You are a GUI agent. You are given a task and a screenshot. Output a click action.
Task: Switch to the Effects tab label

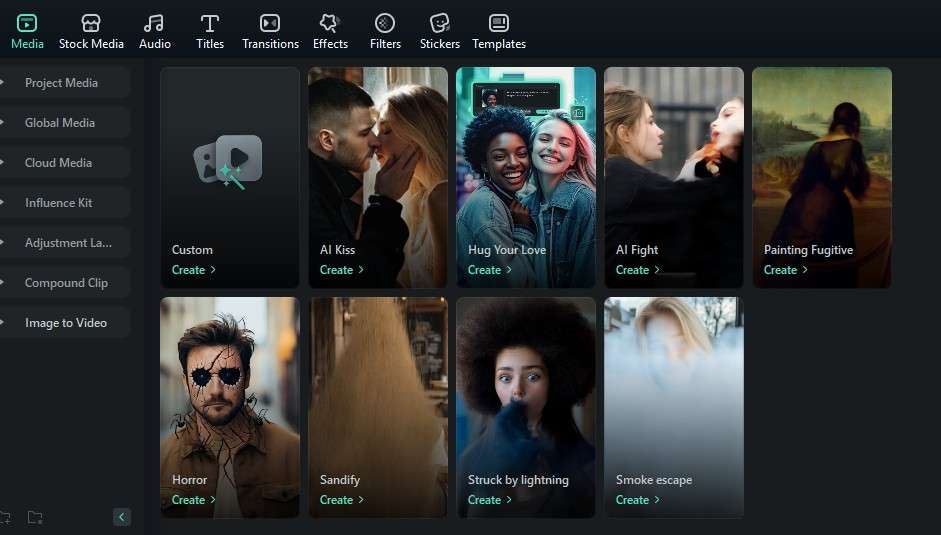[x=330, y=44]
